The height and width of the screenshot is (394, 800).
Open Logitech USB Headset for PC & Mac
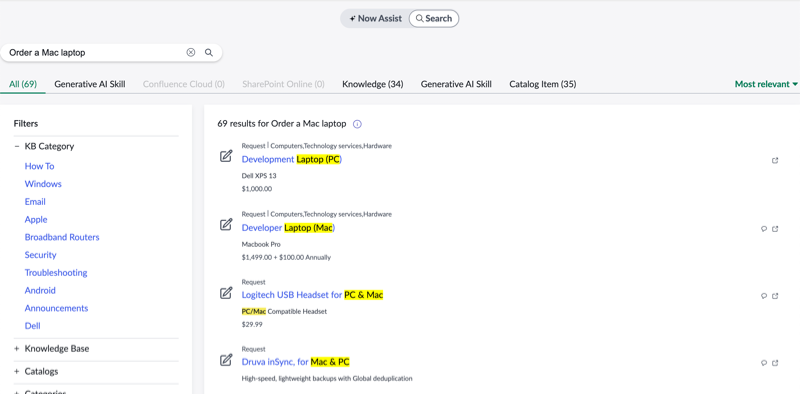click(312, 295)
